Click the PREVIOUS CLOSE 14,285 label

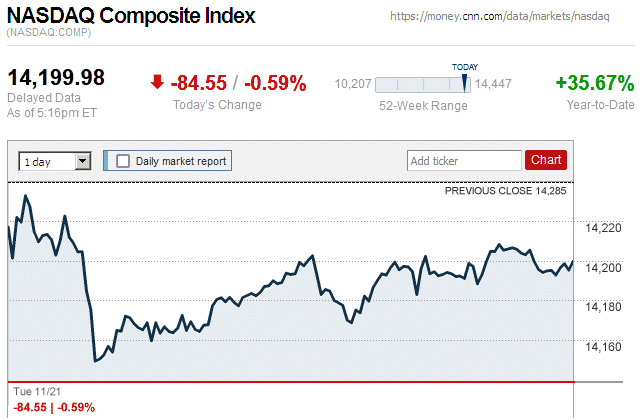click(x=510, y=190)
